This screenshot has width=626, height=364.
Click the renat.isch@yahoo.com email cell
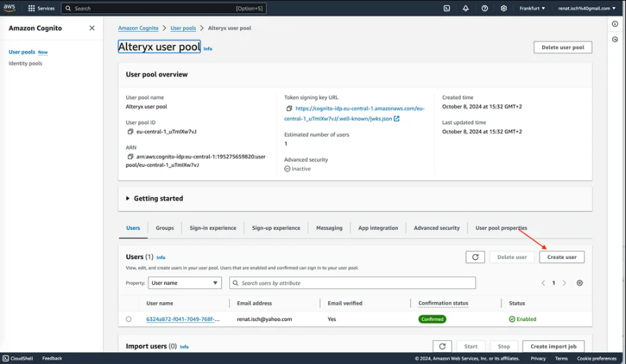pyautogui.click(x=264, y=319)
